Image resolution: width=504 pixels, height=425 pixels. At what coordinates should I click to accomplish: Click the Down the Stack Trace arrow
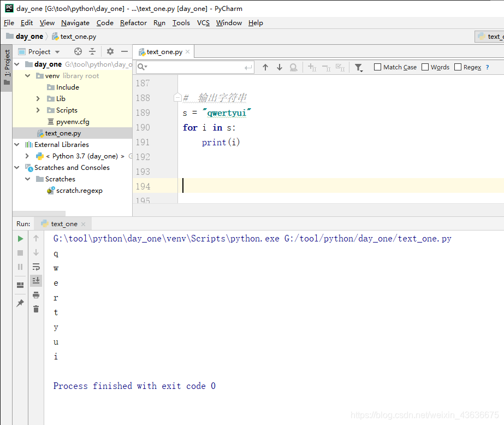coord(36,252)
